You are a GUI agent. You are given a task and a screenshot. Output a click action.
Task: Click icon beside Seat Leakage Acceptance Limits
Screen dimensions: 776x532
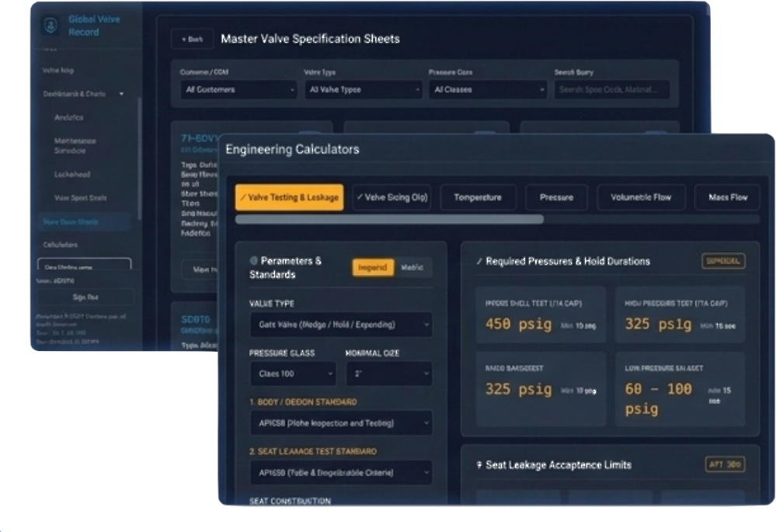(479, 464)
